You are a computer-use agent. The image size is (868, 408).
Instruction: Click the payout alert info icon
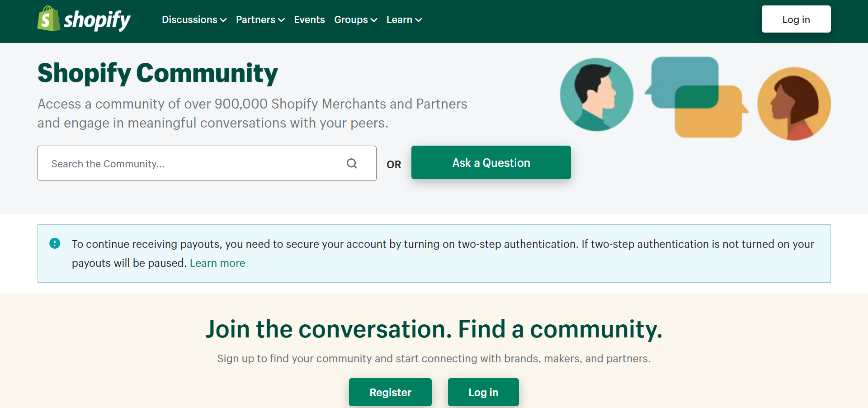click(x=55, y=243)
